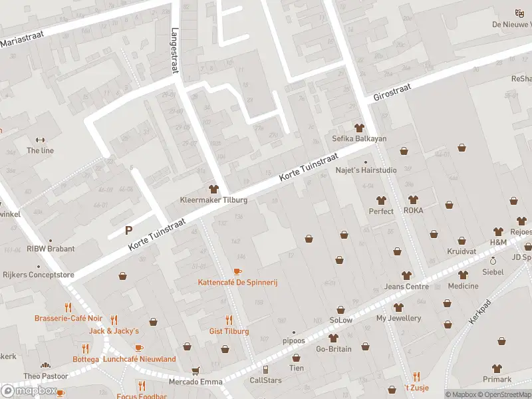Click the Jeans Centre clothing icon

tap(406, 275)
